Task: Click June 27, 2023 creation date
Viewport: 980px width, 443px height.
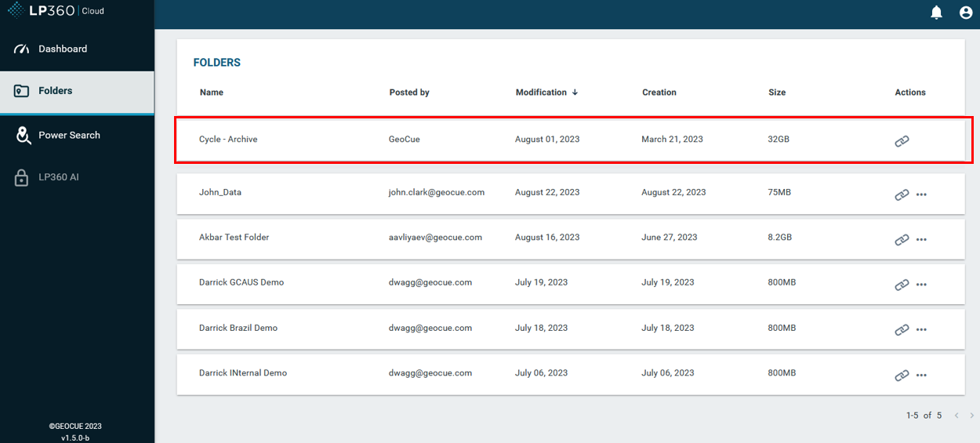Action: pyautogui.click(x=670, y=238)
